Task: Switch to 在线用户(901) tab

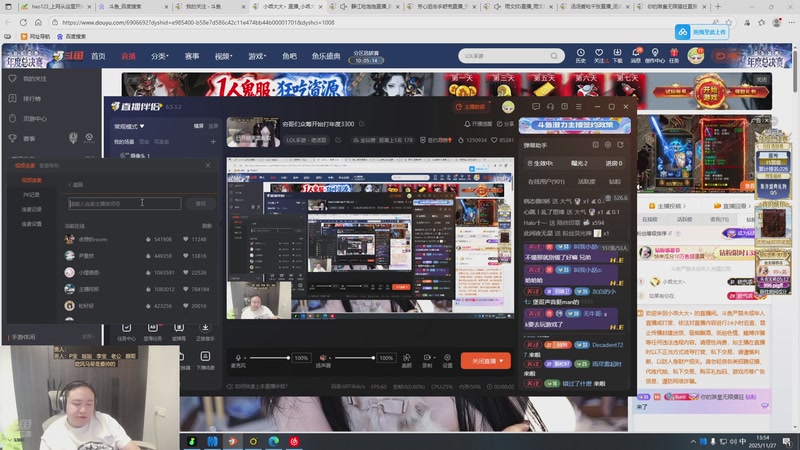Action: (x=546, y=182)
